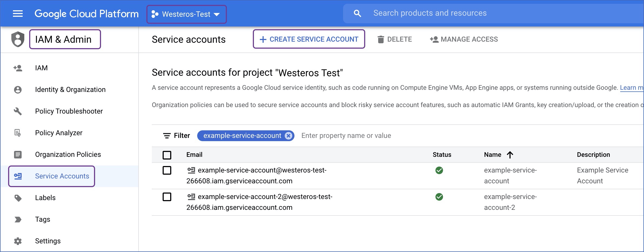644x252 pixels.
Task: Open Policy Troubleshooter page
Action: [69, 111]
